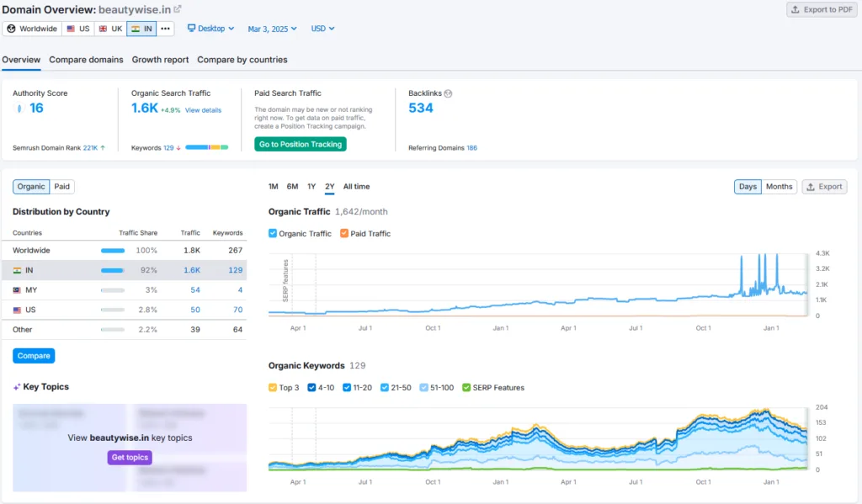Screen dimensions: 862x504
Task: Click the India flag icon in IN tab
Action: (136, 29)
